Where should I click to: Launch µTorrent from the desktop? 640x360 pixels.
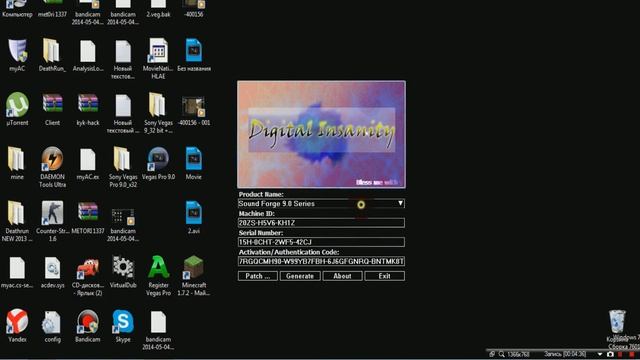tap(17, 105)
